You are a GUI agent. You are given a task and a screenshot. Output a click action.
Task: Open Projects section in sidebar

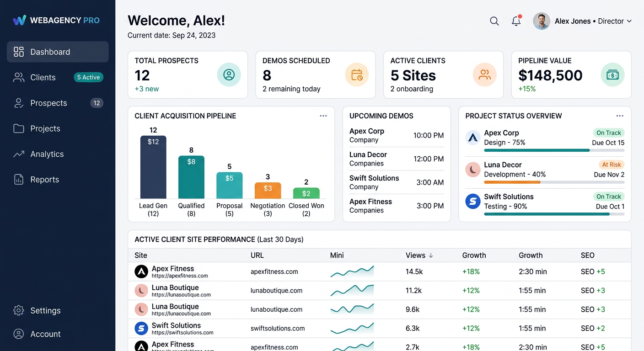pyautogui.click(x=58, y=128)
